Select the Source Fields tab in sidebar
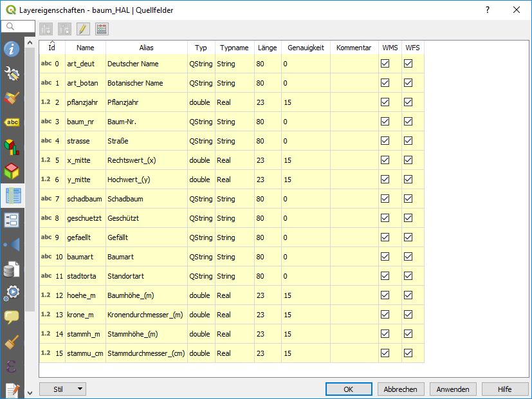Image resolution: width=532 pixels, height=399 pixels. tap(12, 196)
